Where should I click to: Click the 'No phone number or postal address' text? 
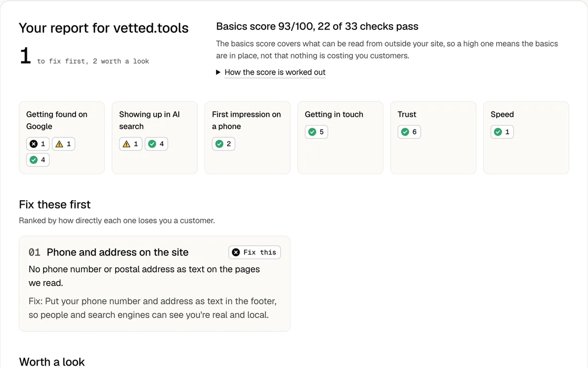144,276
